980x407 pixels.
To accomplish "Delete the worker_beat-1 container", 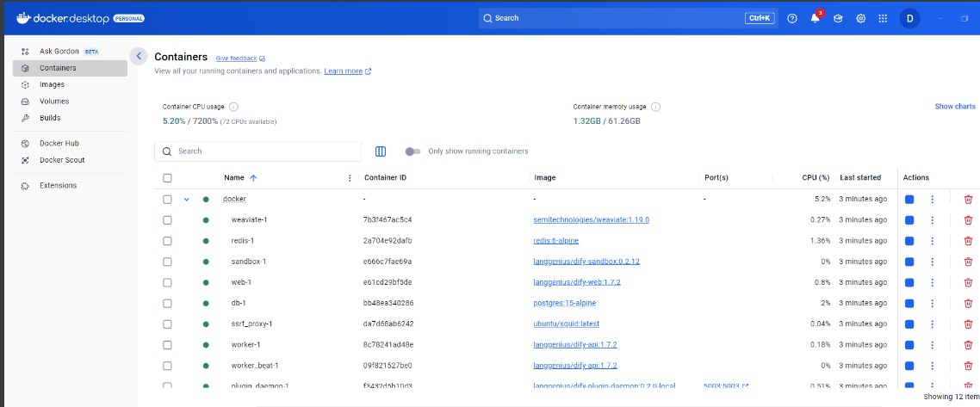I will coord(968,365).
